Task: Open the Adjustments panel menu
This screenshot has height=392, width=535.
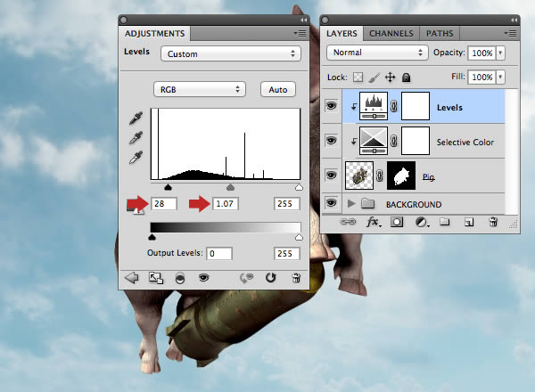Action: (300, 33)
